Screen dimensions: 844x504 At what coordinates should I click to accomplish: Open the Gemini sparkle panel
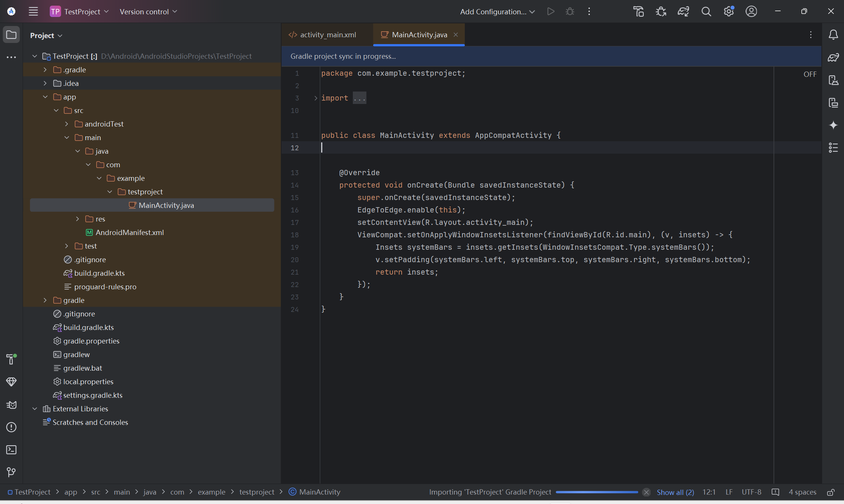[833, 125]
